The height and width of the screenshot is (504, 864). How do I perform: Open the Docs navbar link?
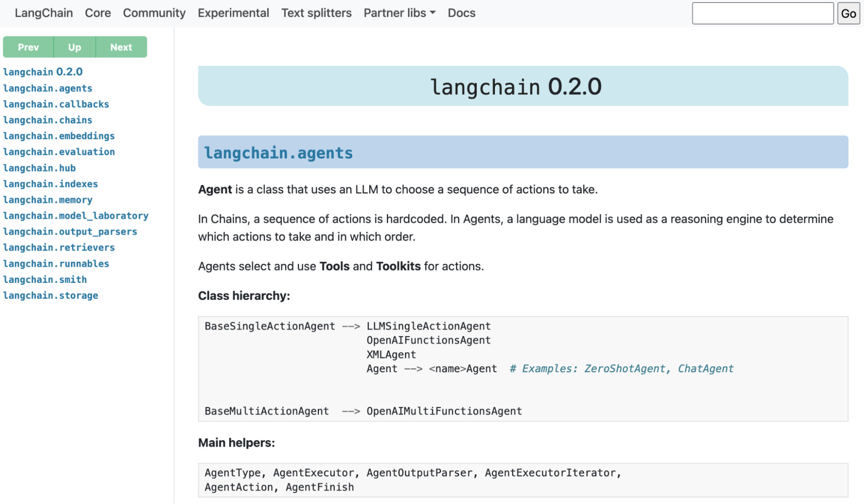(461, 13)
